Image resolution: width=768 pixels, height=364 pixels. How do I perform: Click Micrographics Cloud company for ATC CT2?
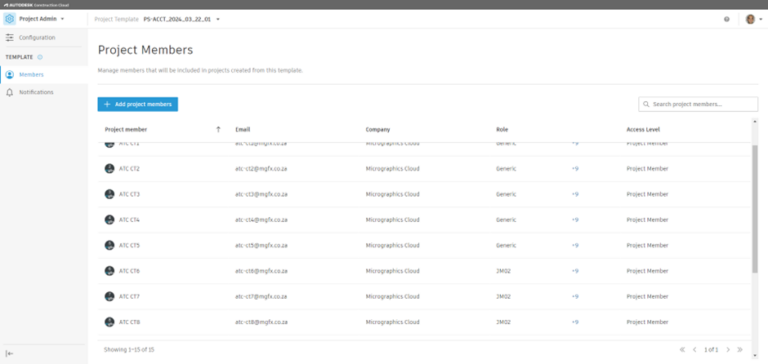[x=392, y=169]
